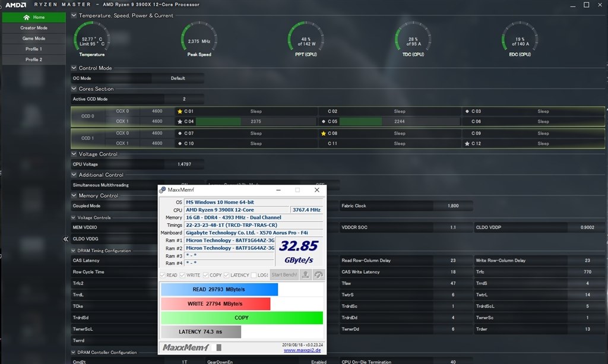Click the Home icon in sidebar
608x364 pixels.
pos(26,17)
